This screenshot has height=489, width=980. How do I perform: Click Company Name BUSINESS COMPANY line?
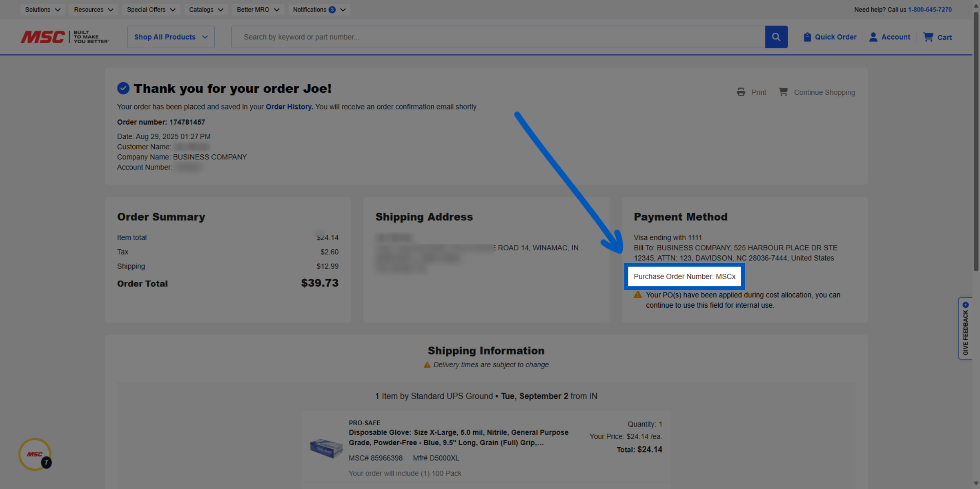[x=182, y=157]
